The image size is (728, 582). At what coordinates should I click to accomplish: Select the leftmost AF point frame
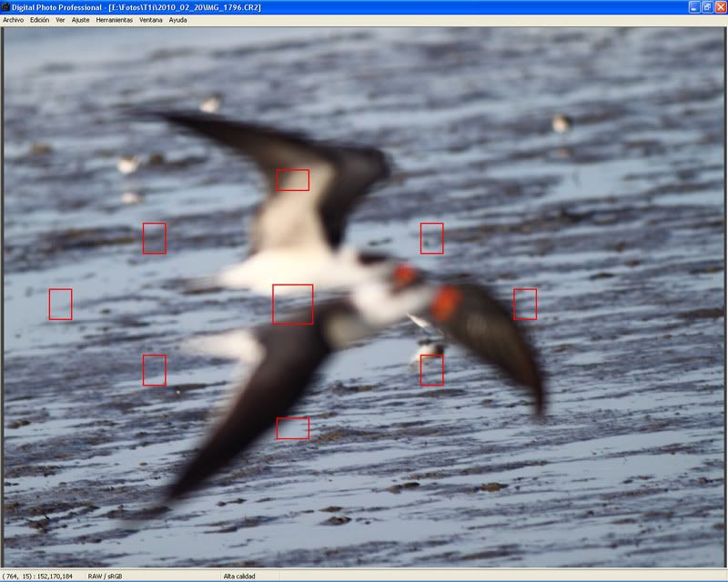(60, 304)
